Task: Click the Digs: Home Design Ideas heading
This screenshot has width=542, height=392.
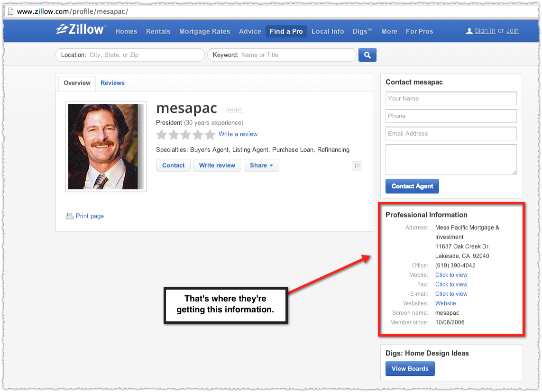Action: (x=427, y=353)
